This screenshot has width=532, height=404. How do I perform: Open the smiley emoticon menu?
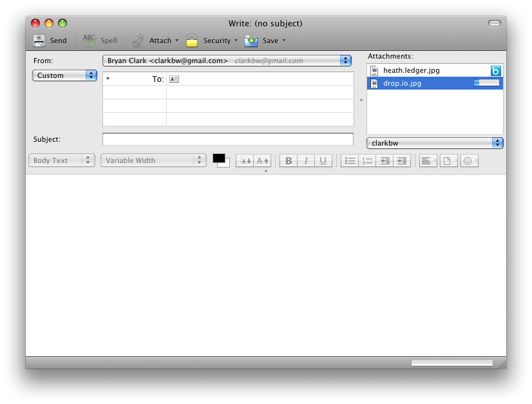[x=470, y=161]
